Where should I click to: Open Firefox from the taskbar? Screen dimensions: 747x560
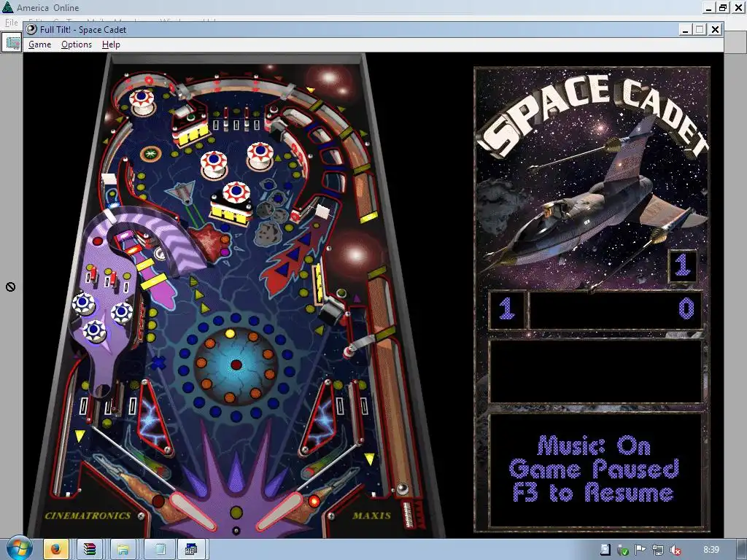(x=55, y=550)
